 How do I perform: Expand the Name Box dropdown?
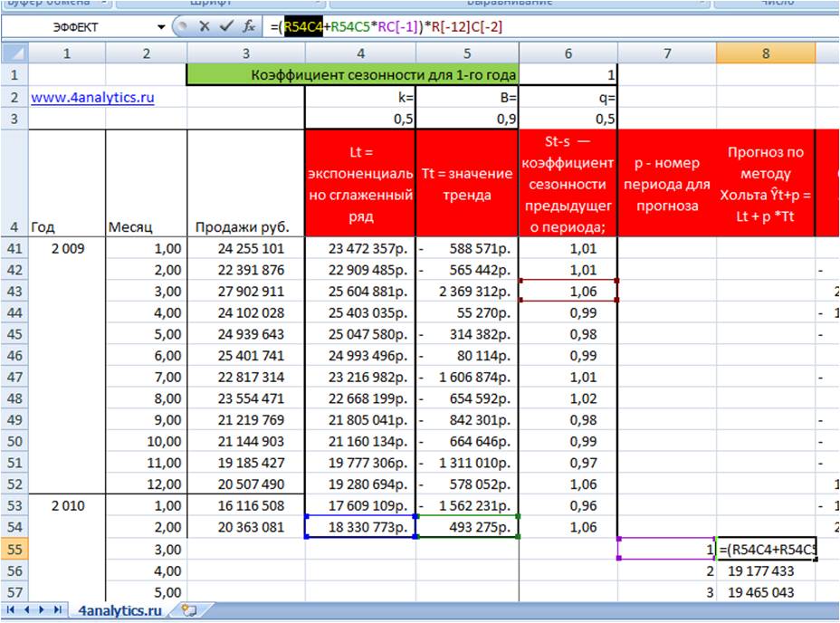[x=161, y=27]
